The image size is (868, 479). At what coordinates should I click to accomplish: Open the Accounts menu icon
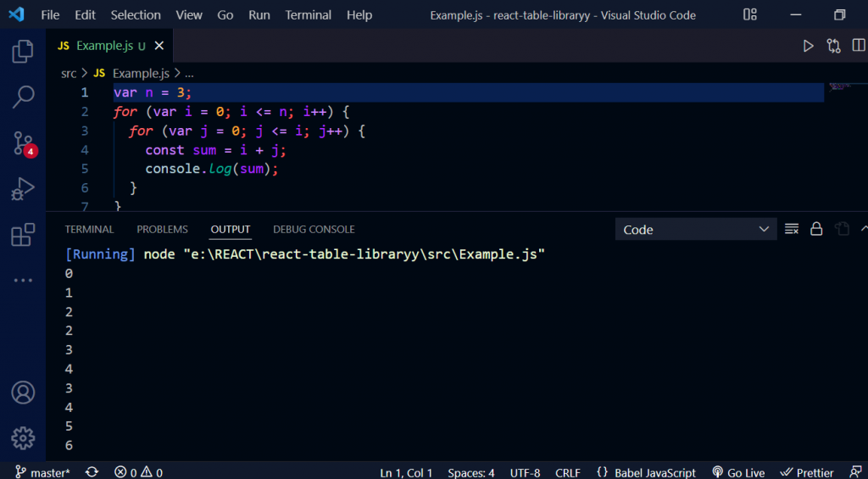(23, 393)
